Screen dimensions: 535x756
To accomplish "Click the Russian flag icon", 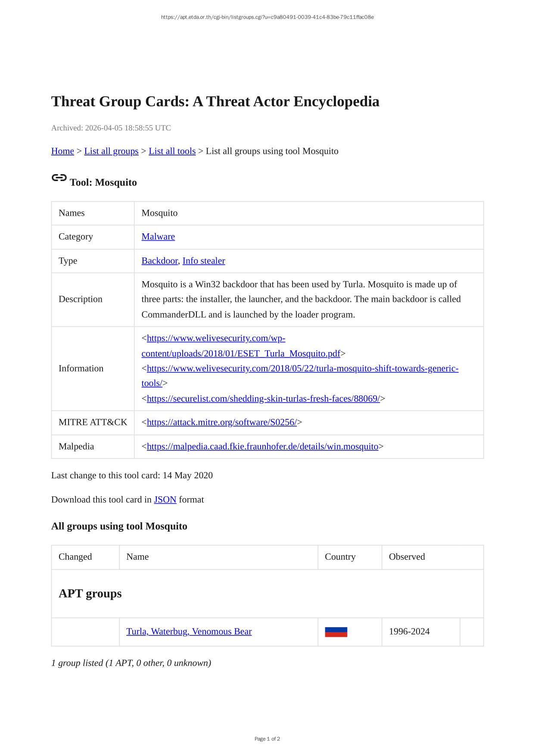I will 336,632.
